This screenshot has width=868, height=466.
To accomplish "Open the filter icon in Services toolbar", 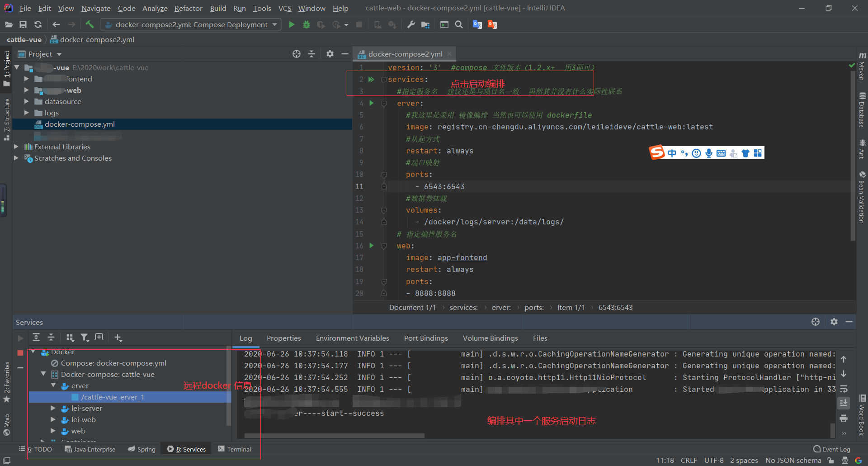I will (85, 338).
